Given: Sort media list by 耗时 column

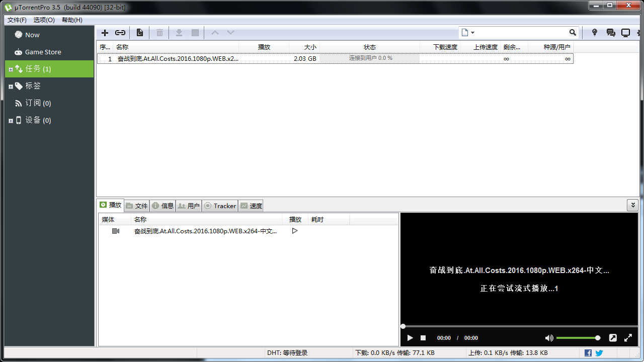Looking at the screenshot, I should click(x=329, y=219).
